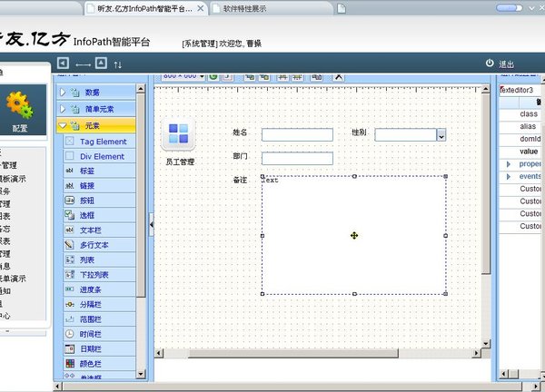Switch to the 昕友.亿方InfoPath智能平台 tab
545x392 pixels.
point(144,9)
